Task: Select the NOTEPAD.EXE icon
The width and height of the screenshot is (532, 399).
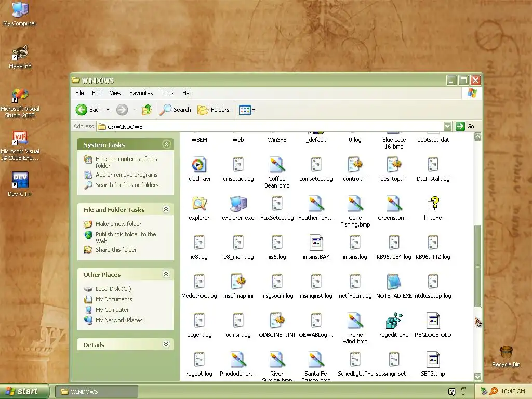Action: tap(394, 282)
